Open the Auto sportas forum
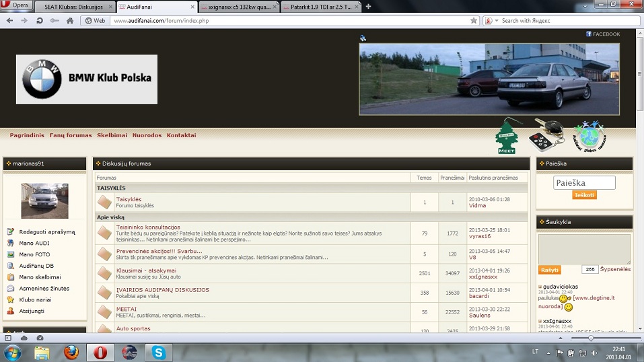This screenshot has width=644, height=362. [x=133, y=328]
